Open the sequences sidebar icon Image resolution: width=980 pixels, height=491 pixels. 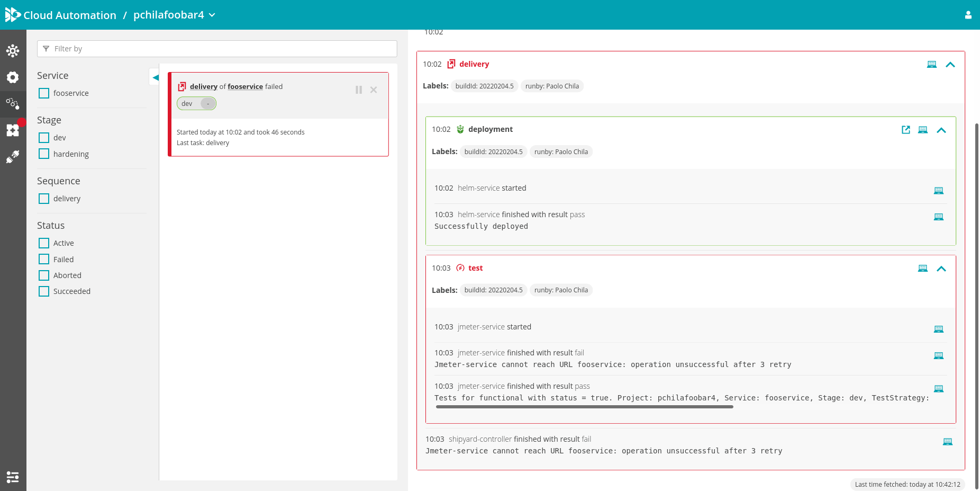(x=13, y=103)
